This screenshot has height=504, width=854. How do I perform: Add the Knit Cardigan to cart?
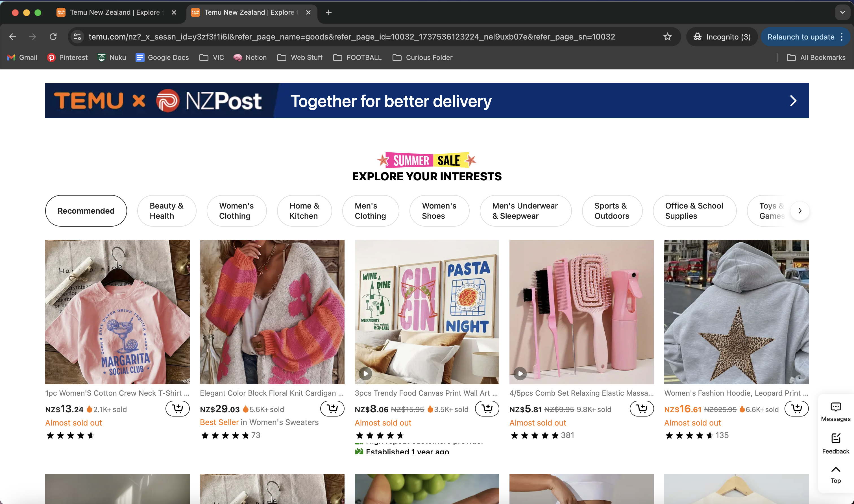[x=332, y=408]
